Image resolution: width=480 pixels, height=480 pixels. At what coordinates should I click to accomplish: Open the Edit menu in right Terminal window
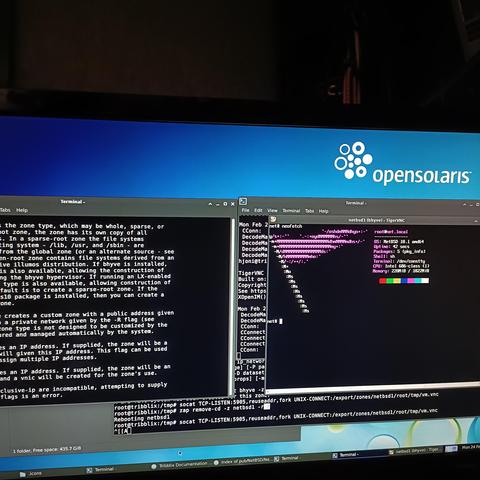click(x=258, y=210)
